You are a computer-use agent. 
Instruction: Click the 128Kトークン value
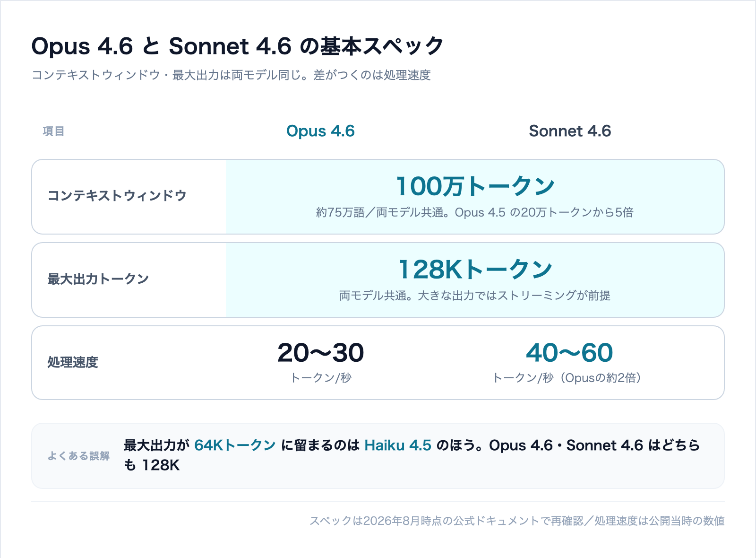click(x=475, y=269)
